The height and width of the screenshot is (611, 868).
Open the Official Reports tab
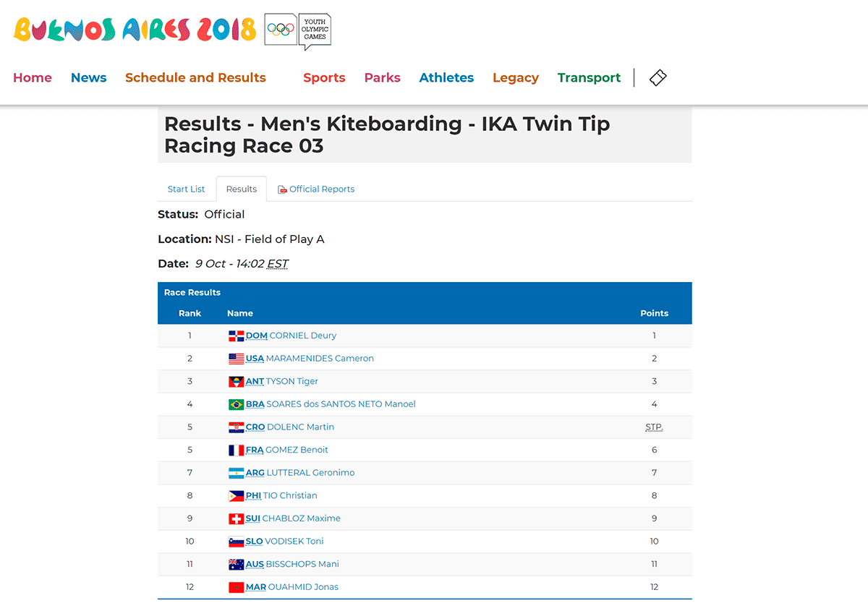pos(316,189)
